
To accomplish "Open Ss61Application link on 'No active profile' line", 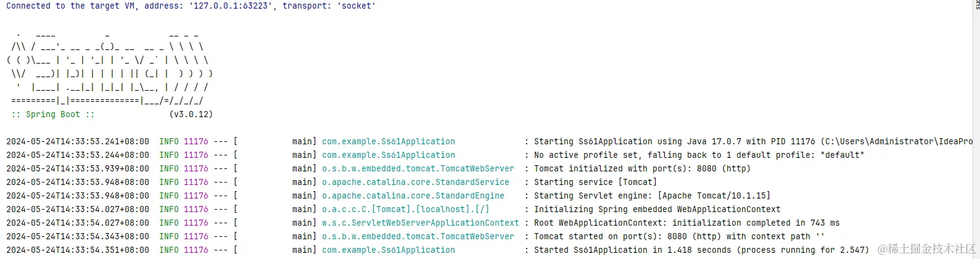I will 388,155.
